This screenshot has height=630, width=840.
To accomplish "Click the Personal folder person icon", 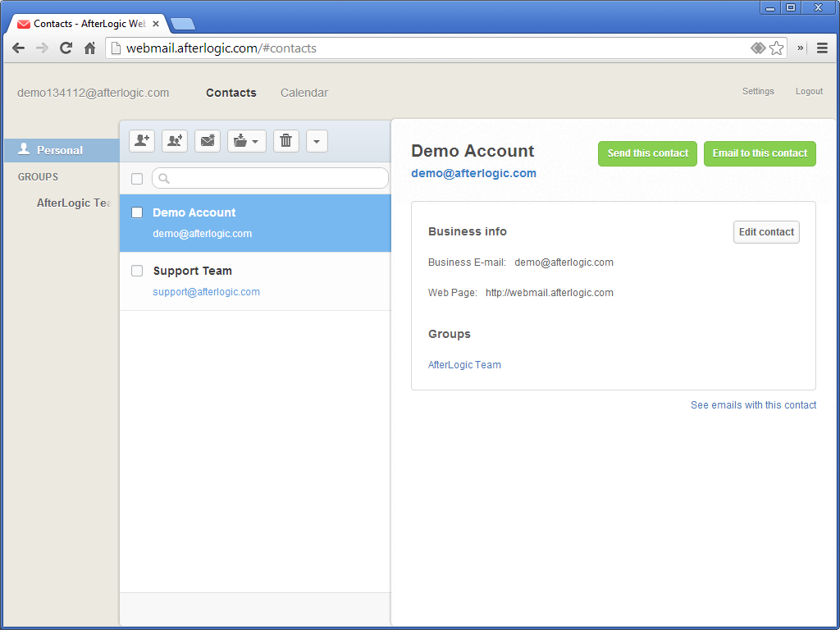I will 24,149.
